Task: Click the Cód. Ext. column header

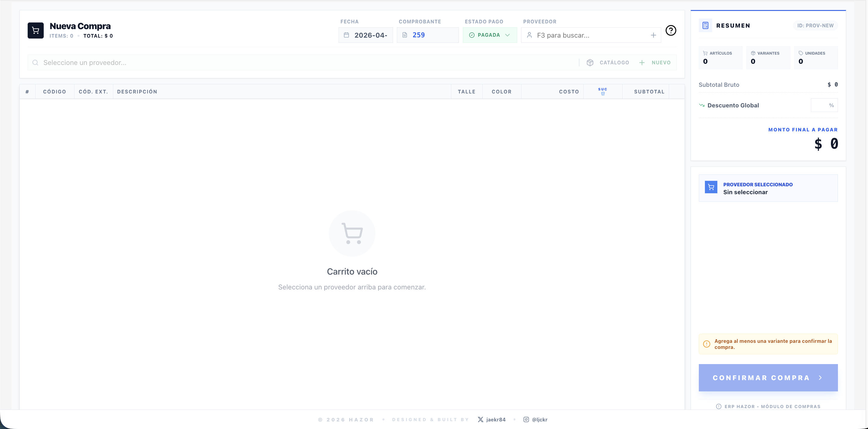Action: tap(93, 92)
